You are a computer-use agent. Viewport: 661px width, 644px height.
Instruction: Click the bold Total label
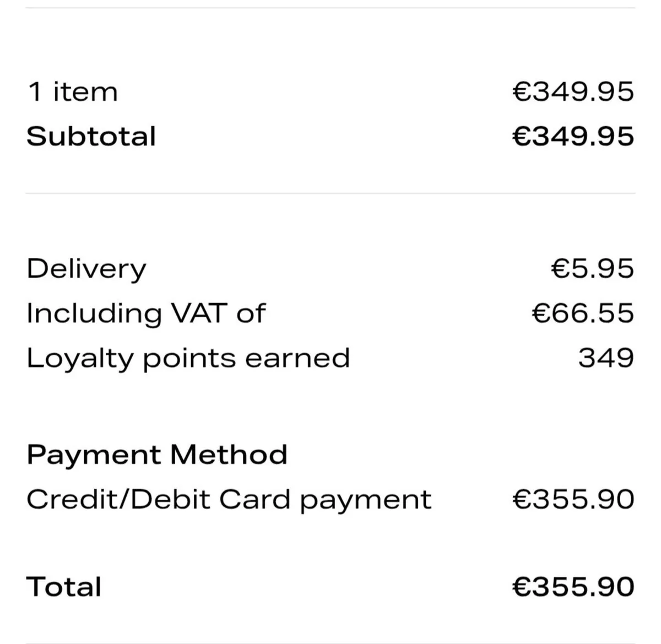64,587
